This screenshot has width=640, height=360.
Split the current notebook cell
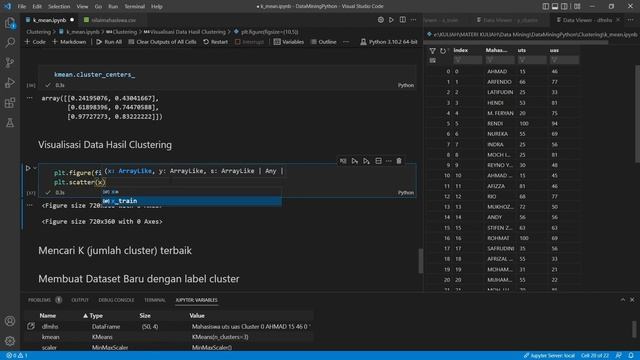click(378, 161)
